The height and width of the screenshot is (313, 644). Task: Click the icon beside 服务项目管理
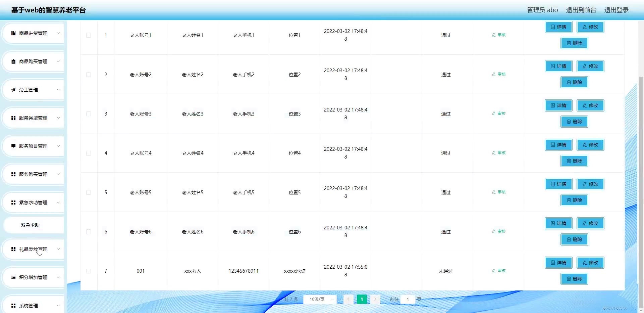click(13, 146)
